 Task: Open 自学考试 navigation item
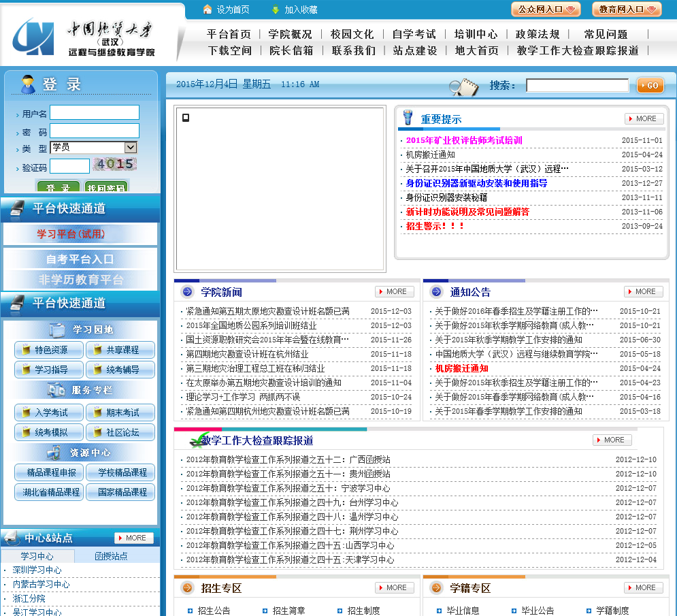tap(414, 34)
